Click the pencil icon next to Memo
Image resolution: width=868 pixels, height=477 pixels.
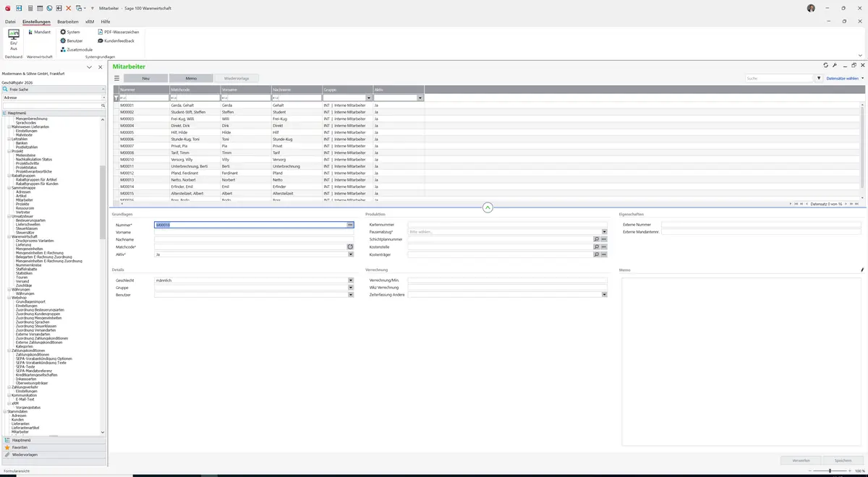click(861, 270)
